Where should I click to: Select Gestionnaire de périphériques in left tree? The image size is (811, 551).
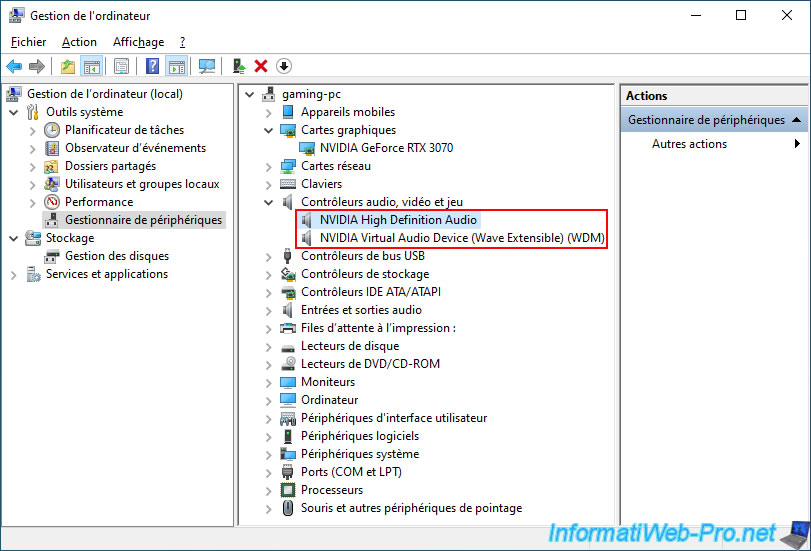pyautogui.click(x=143, y=220)
